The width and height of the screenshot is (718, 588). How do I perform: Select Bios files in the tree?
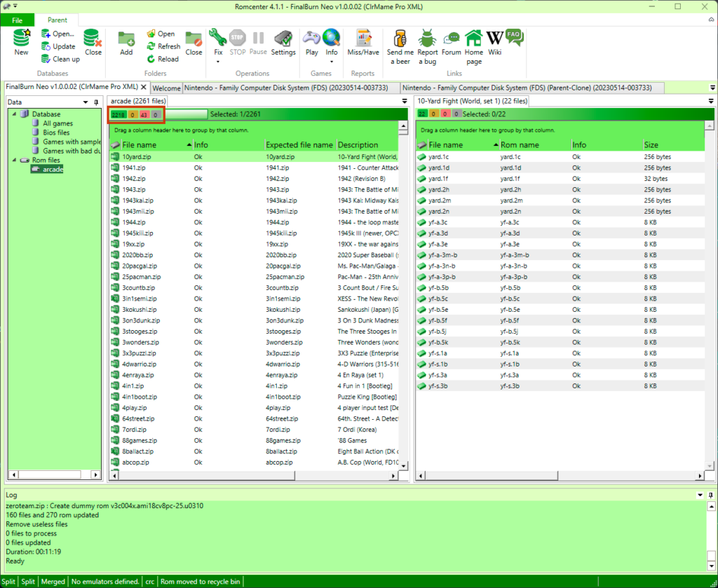56,132
